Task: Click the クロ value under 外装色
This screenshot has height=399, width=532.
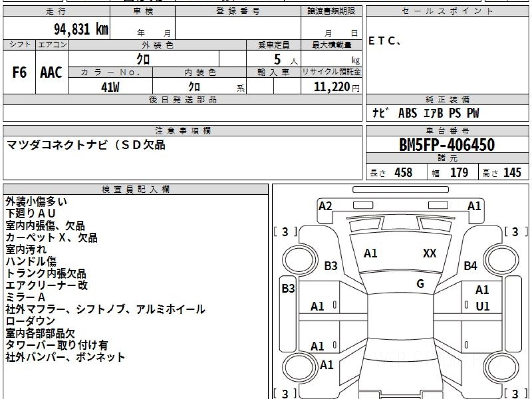Action: [x=144, y=59]
